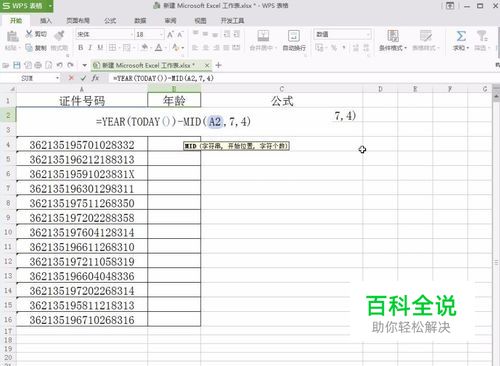Viewport: 500px width, 366px height.
Task: Increase font size with the larger A
Action: [170, 34]
